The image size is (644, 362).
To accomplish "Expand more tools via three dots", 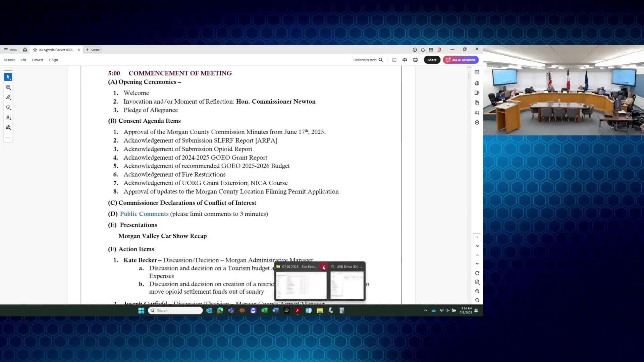I will 8,137.
